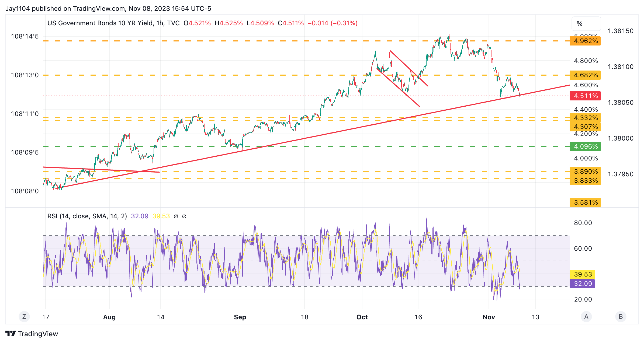Click the −0.014 (−0.31%) change value
The image size is (644, 343).
pyautogui.click(x=333, y=23)
